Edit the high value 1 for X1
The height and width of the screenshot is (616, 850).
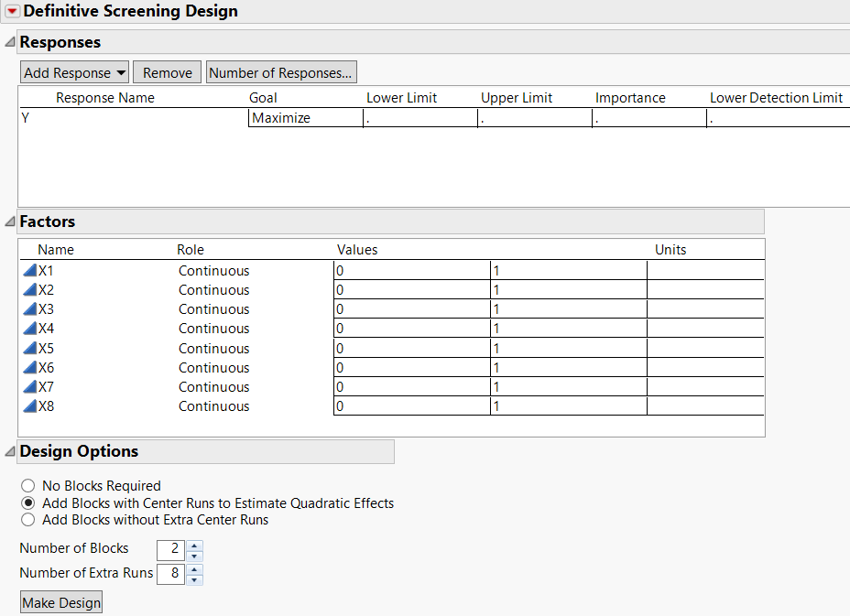[569, 270]
